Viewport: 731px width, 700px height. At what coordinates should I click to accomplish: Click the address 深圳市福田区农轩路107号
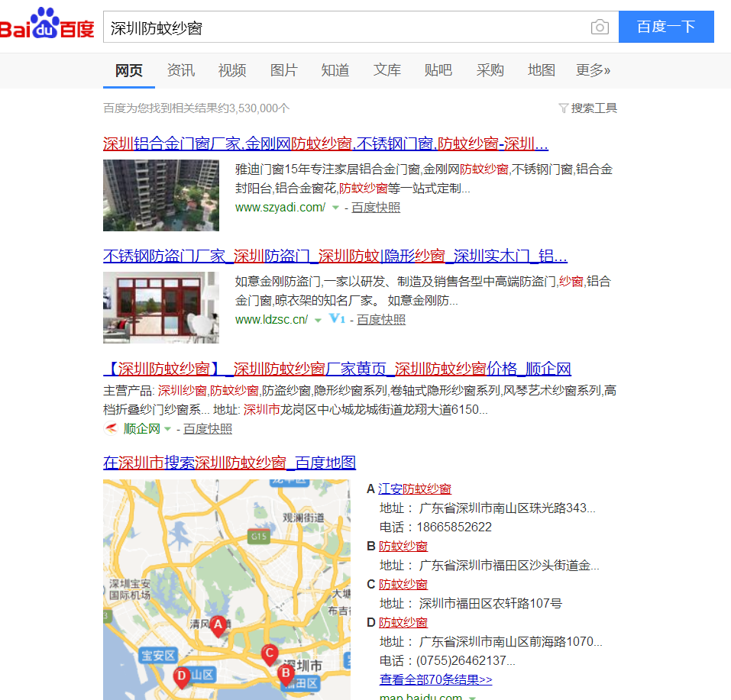(x=490, y=604)
